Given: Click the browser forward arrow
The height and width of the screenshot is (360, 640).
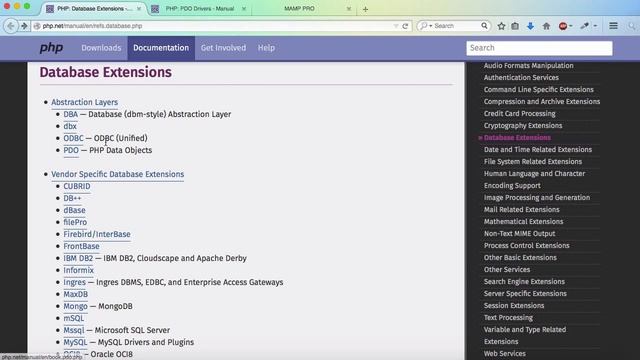Looking at the screenshot, I should click(24, 26).
